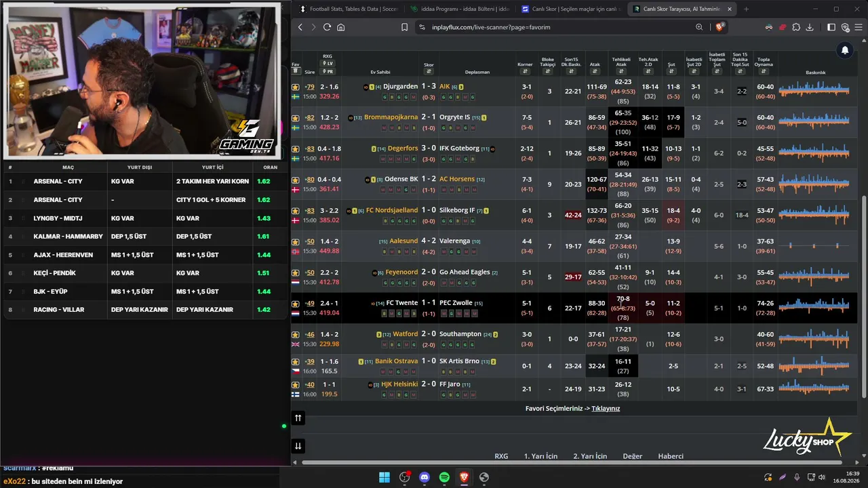
Task: Open the Windows Start menu
Action: click(x=384, y=477)
